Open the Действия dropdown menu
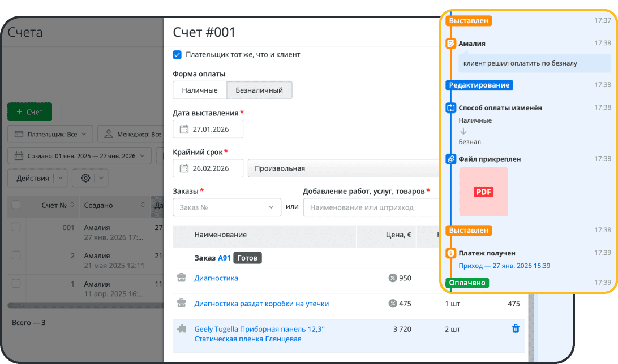Viewport: 618px width, 364px height. pyautogui.click(x=37, y=178)
